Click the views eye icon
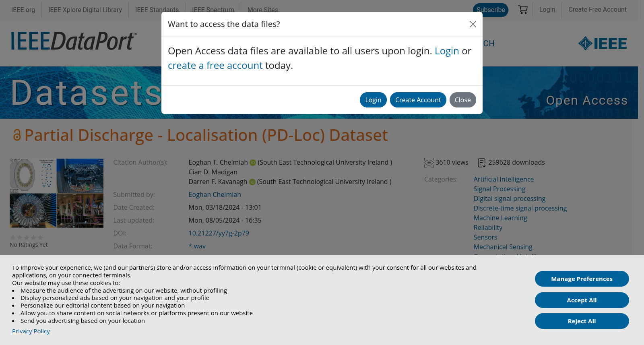Viewport: 644px width, 345px height. click(429, 163)
